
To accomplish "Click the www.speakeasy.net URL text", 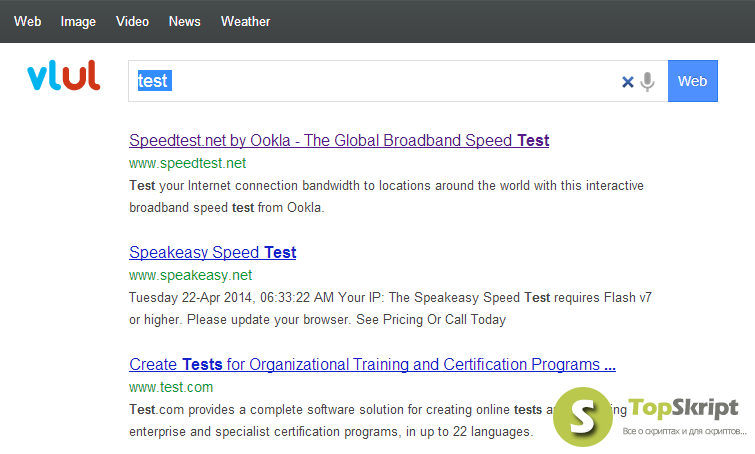I will point(190,275).
